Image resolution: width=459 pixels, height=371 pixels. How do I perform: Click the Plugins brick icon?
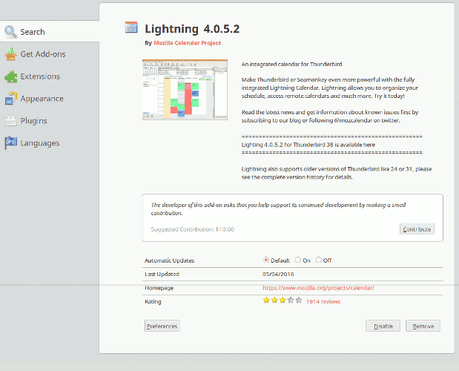11,121
